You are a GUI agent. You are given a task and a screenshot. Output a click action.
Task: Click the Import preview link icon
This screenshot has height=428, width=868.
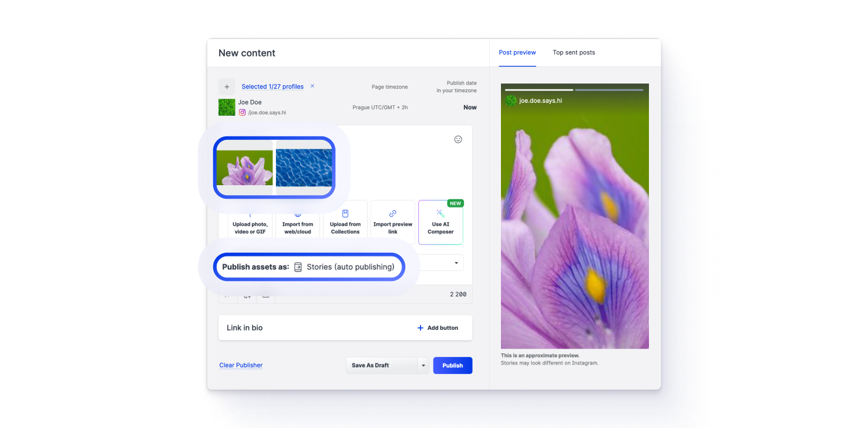click(x=393, y=214)
